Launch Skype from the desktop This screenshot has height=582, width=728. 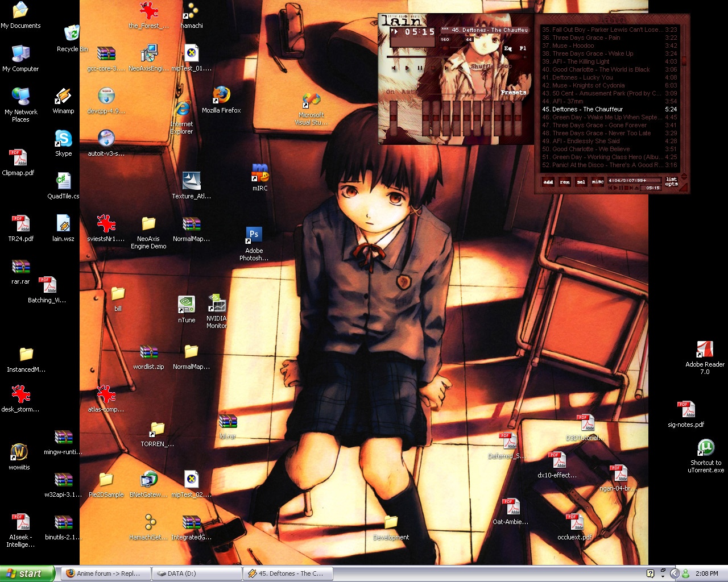(x=63, y=143)
